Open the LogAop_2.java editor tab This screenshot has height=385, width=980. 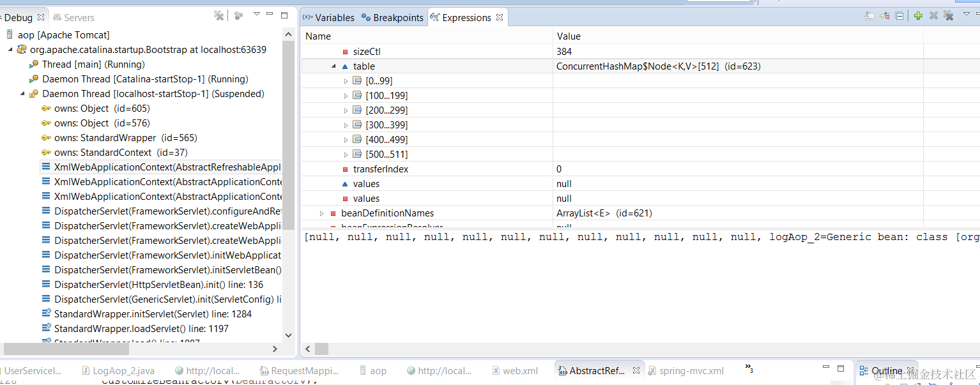(x=119, y=370)
